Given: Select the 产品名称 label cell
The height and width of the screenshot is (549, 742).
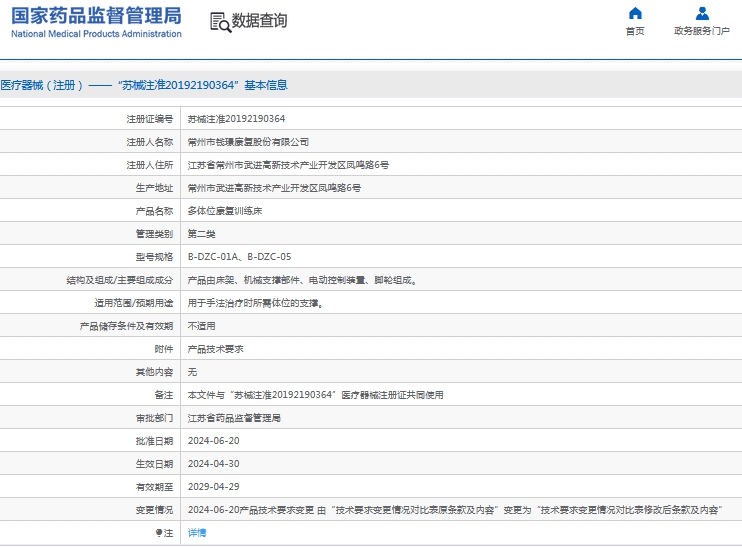Looking at the screenshot, I should [154, 211].
